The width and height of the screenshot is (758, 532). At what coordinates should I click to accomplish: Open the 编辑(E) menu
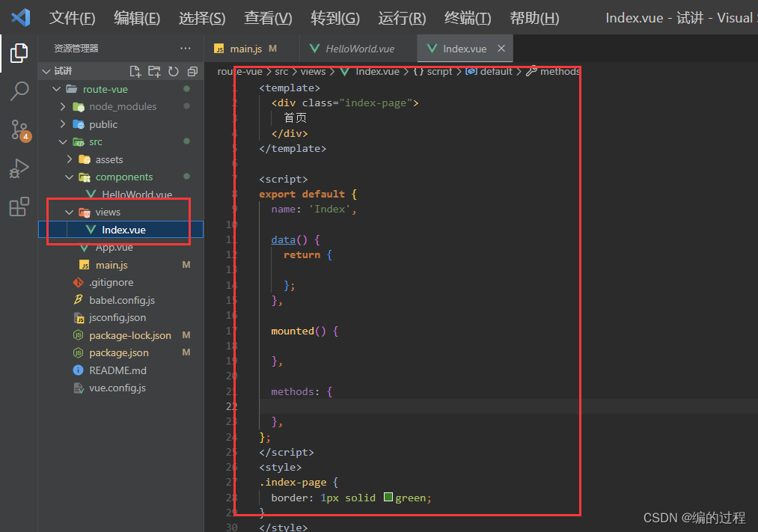tap(137, 19)
